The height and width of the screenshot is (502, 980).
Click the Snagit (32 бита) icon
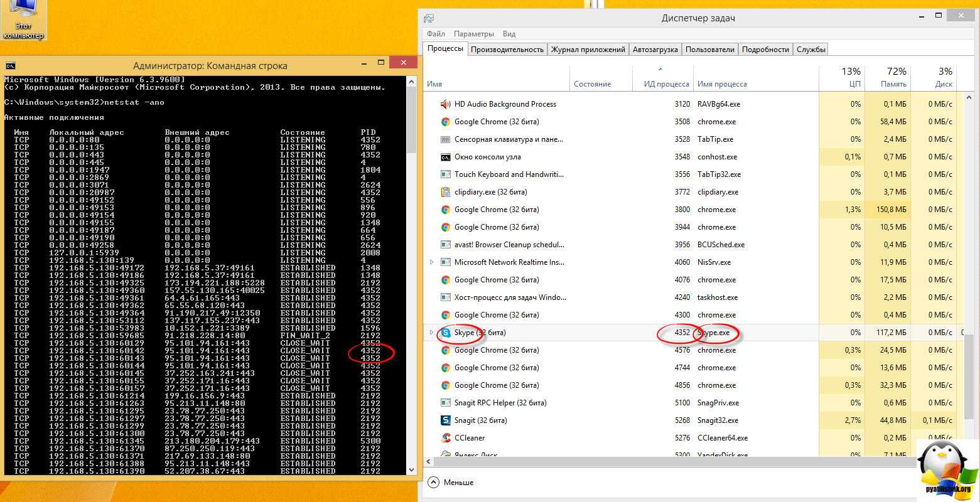tap(446, 420)
